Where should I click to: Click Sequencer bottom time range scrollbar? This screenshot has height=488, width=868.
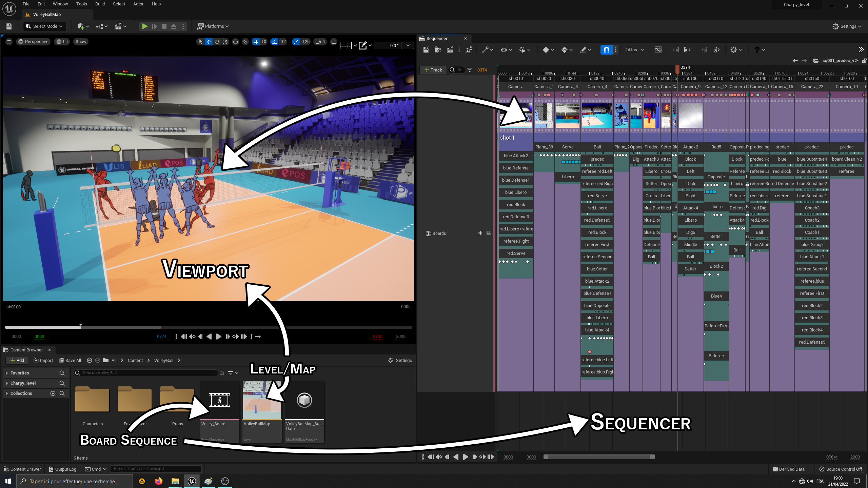point(599,457)
